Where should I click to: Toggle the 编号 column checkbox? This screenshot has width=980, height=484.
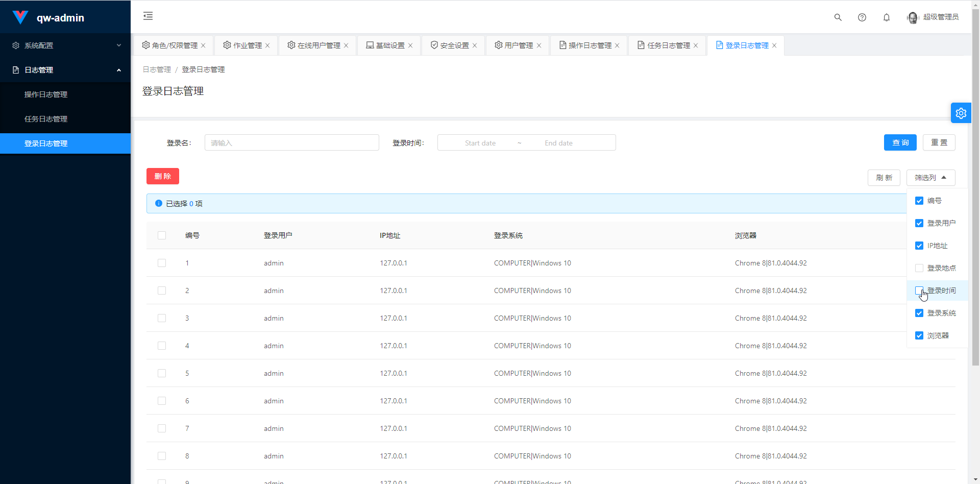point(919,201)
